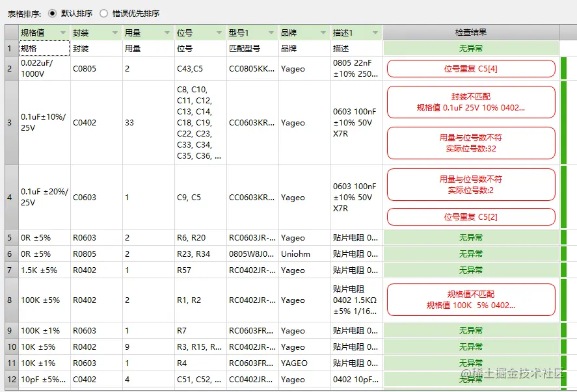Viewport: 577px width, 392px height.
Task: Click the 无异常 result in row 7
Action: pyautogui.click(x=471, y=270)
